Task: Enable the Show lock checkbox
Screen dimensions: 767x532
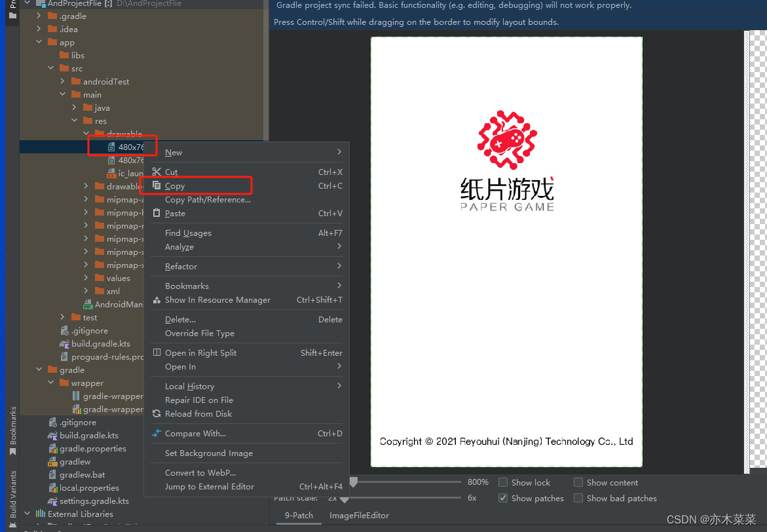Action: (x=503, y=482)
